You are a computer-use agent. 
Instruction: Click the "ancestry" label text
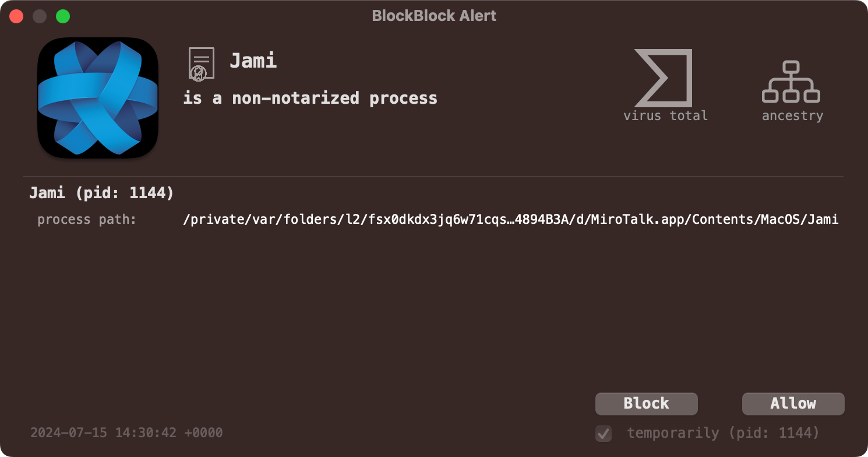[792, 116]
